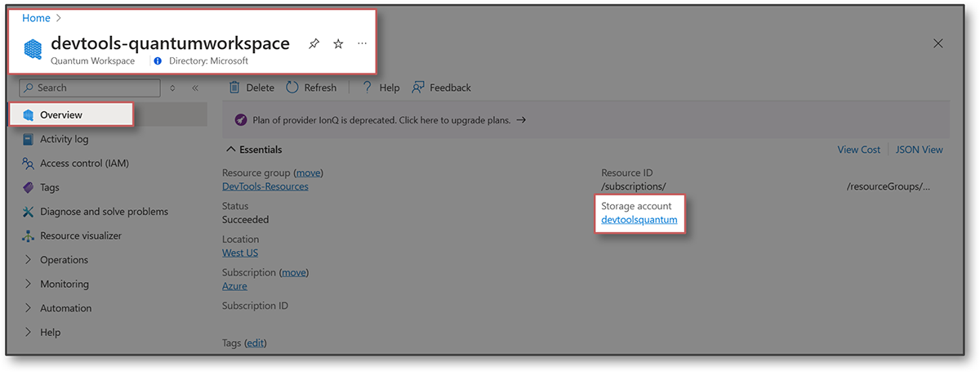The image size is (980, 372).
Task: Open the ellipsis more options menu
Action: click(x=363, y=43)
